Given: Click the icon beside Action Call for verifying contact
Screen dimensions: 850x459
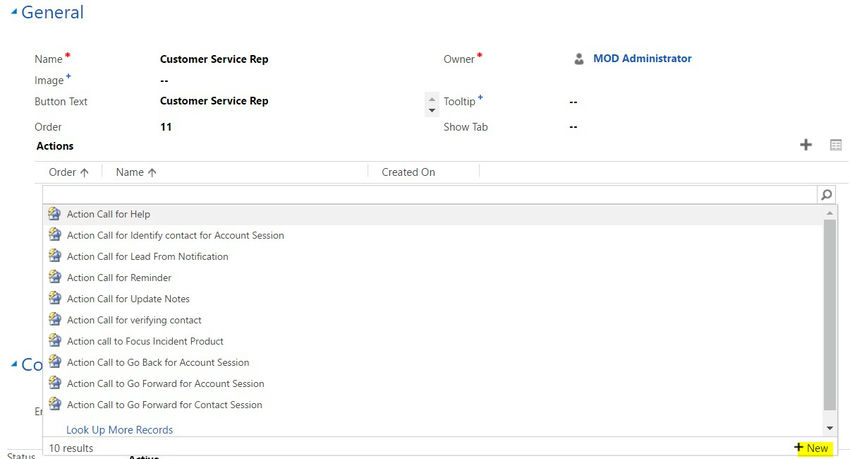Looking at the screenshot, I should point(54,320).
